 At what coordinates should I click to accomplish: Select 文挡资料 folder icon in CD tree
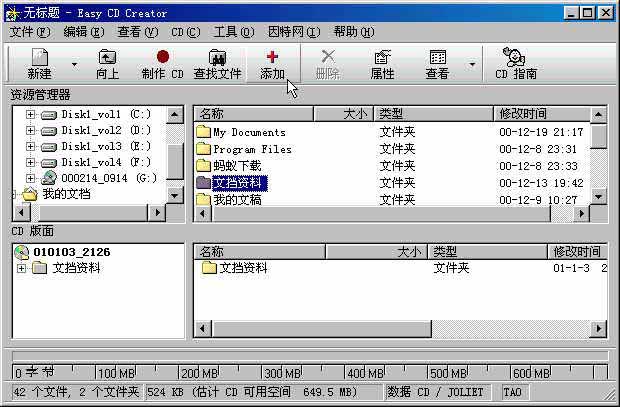pyautogui.click(x=39, y=268)
